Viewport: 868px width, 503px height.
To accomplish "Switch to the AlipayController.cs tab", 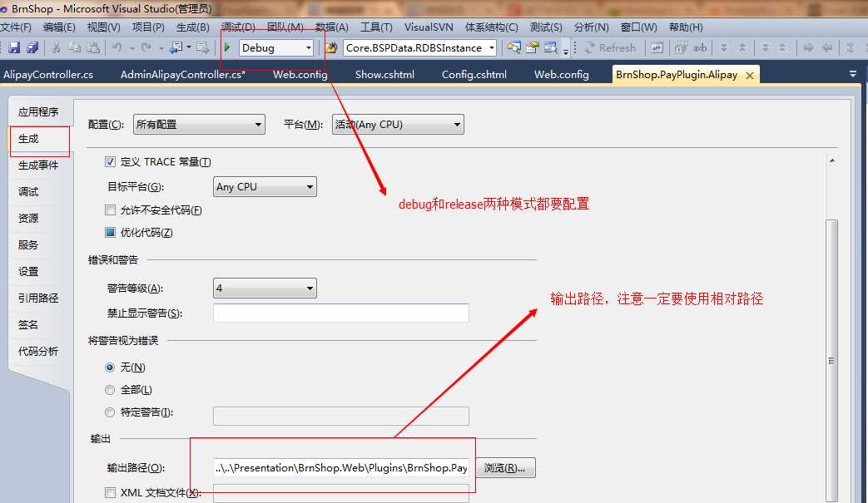I will tap(48, 75).
